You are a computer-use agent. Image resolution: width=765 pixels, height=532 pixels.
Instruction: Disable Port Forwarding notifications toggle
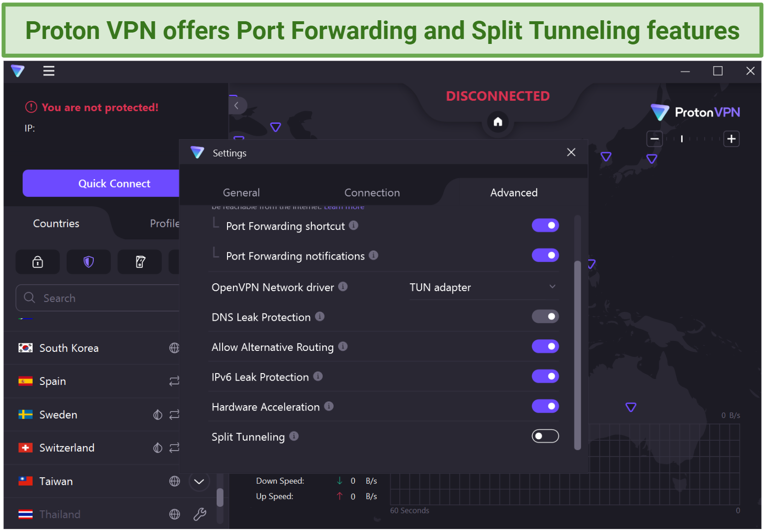click(x=545, y=255)
